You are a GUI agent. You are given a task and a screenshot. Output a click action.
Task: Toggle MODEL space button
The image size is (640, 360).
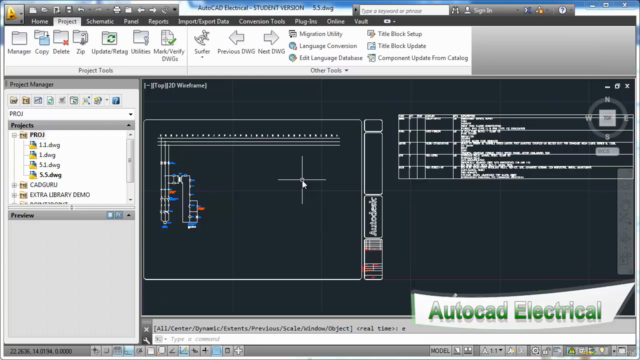[x=440, y=351]
